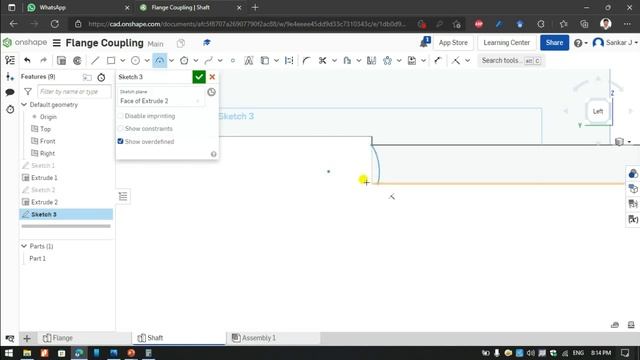The width and height of the screenshot is (640, 360).
Task: Select the Offset tool
Action: pyautogui.click(x=347, y=60)
